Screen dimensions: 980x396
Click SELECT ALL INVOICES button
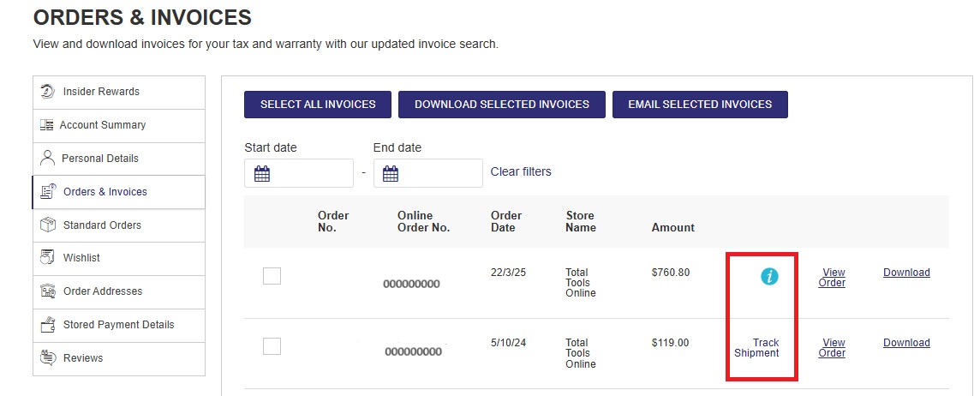[318, 105]
